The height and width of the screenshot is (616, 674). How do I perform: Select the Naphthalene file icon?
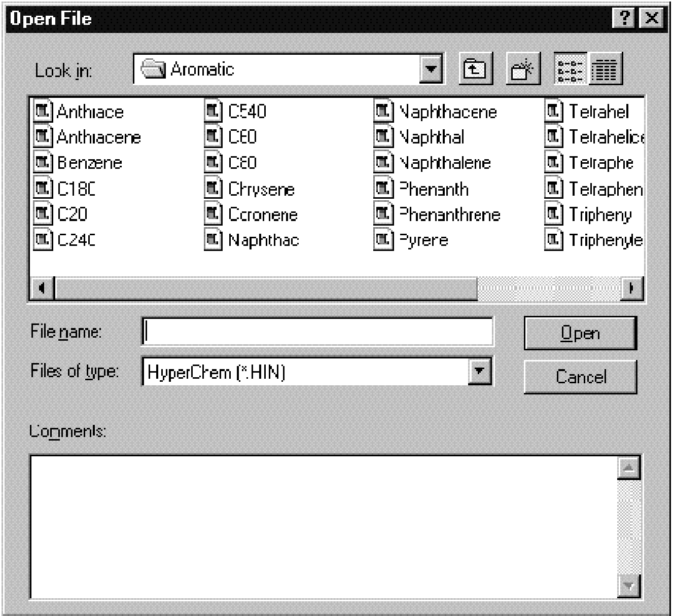383,163
